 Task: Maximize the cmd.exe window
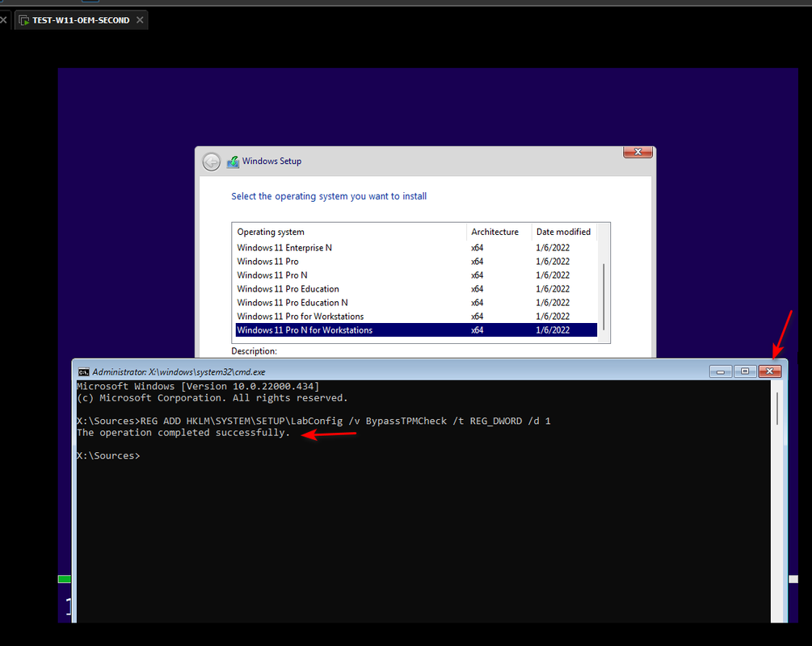tap(745, 371)
